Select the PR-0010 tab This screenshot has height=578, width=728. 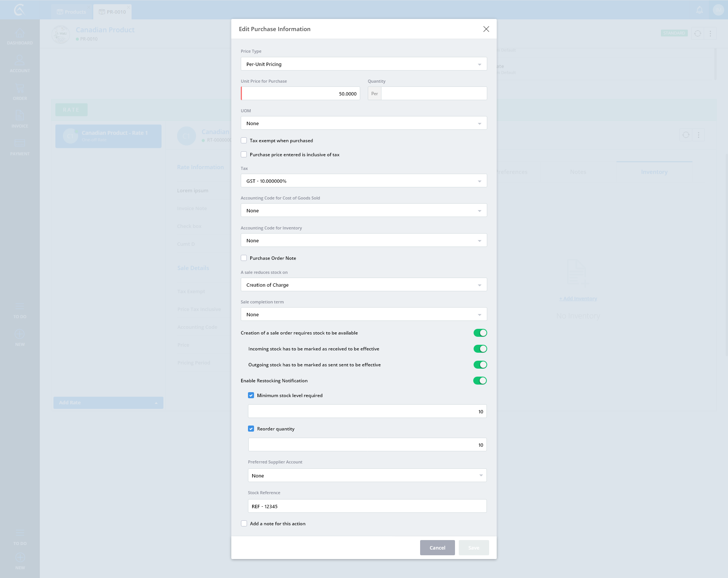[113, 12]
